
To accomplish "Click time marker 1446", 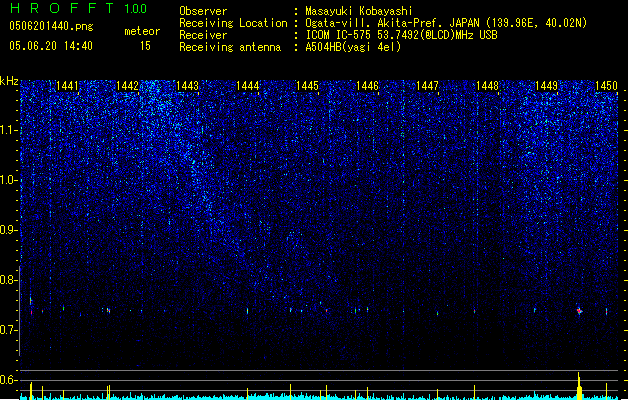I will pos(367,86).
